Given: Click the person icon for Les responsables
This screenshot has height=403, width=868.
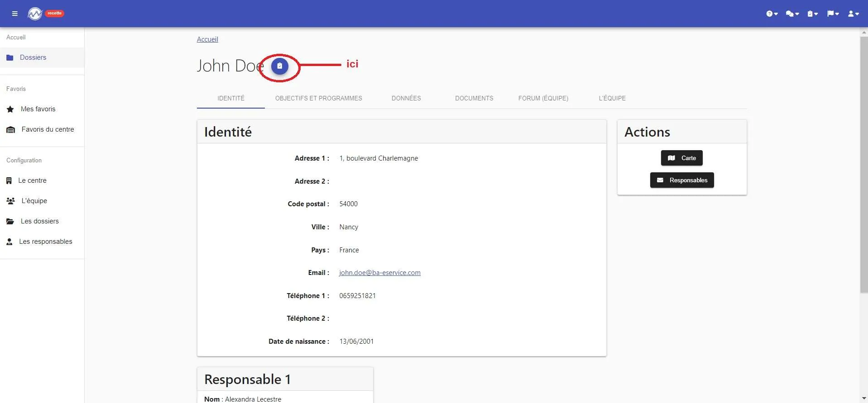Looking at the screenshot, I should [x=10, y=242].
